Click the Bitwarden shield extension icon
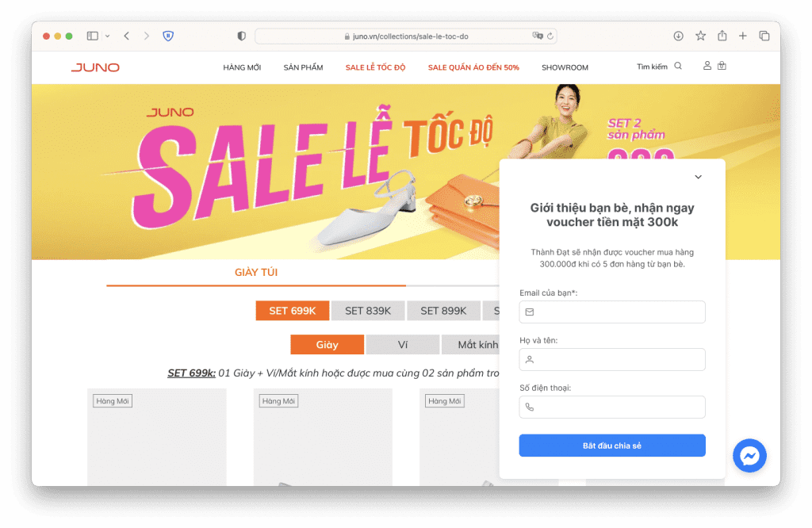 [x=168, y=36]
